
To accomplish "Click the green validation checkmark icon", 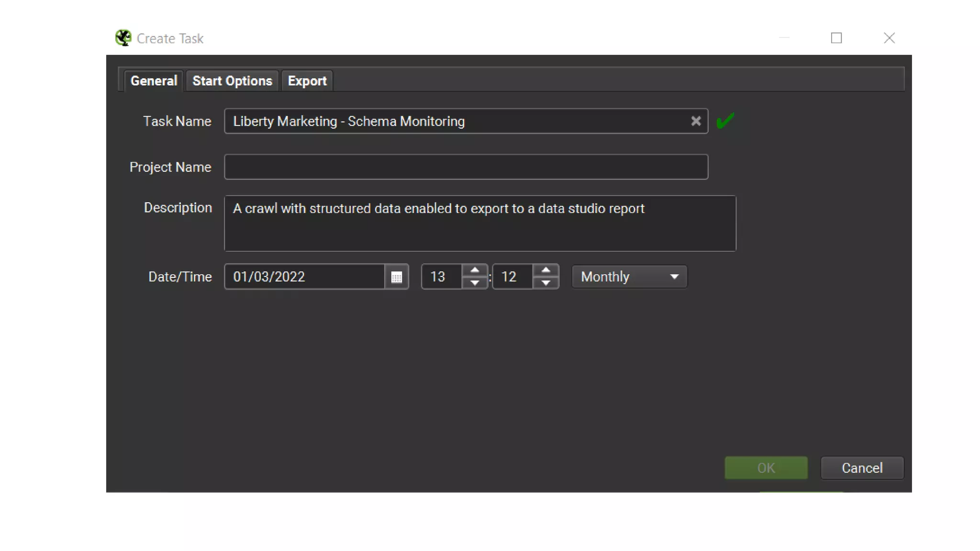I will pyautogui.click(x=725, y=121).
